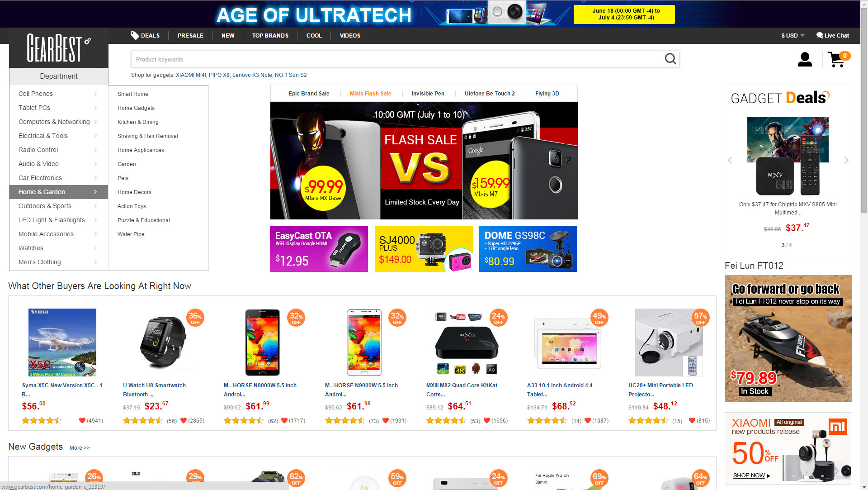
Task: Open Live Chat speech bubble
Action: 819,35
